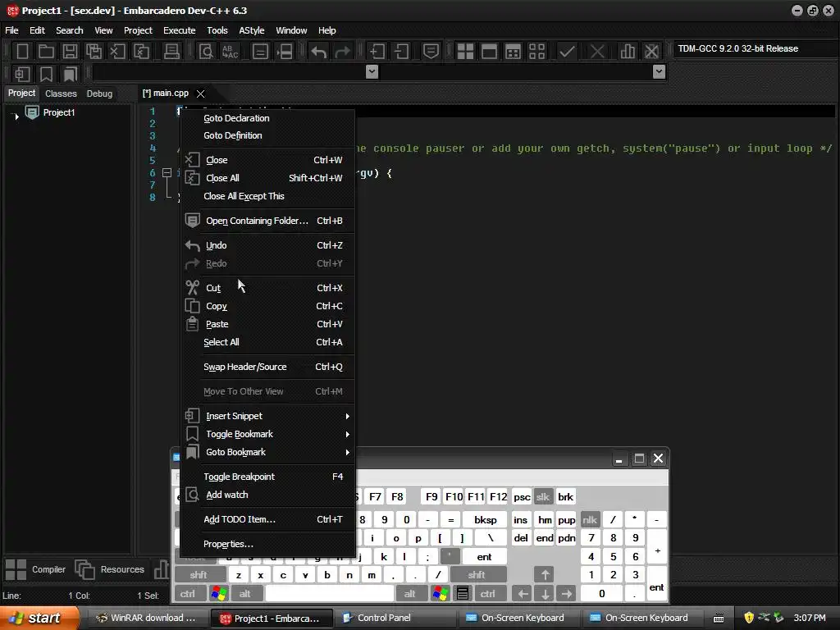Expand the Project1 tree node

point(16,116)
